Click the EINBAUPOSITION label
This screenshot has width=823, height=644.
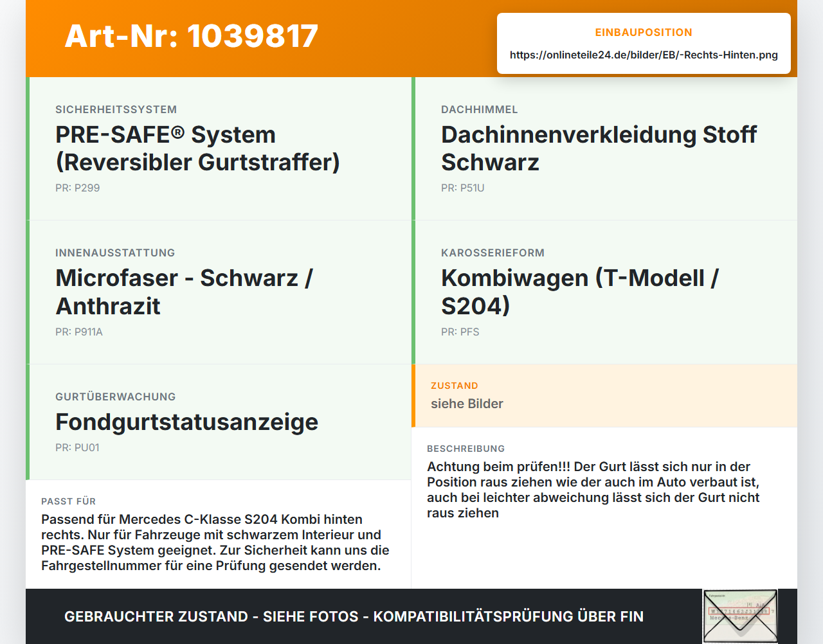point(644,32)
